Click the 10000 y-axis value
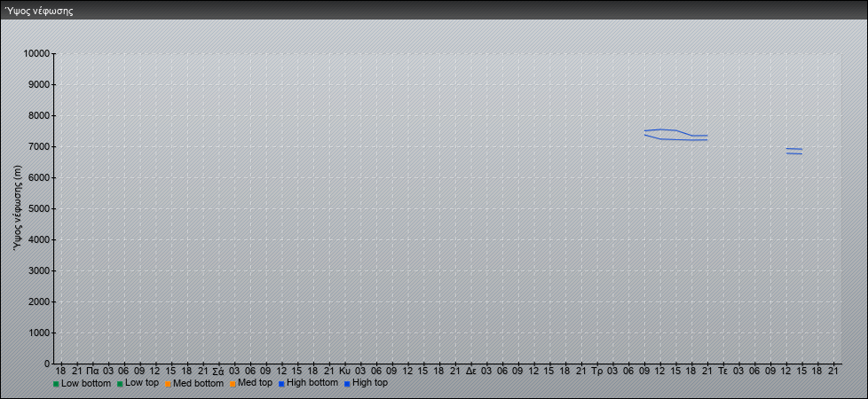Screen dimensions: 868x399 (36, 54)
